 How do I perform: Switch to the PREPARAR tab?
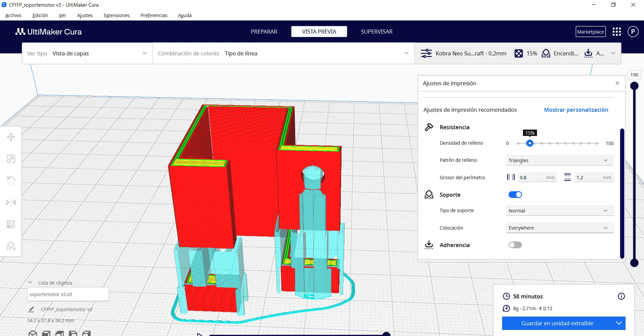coord(264,32)
